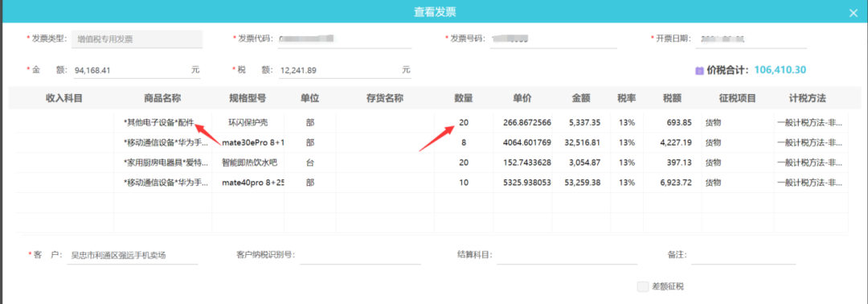This screenshot has height=304, width=868.
Task: Click the 税额 field showing 12,241.89
Action: tap(345, 70)
